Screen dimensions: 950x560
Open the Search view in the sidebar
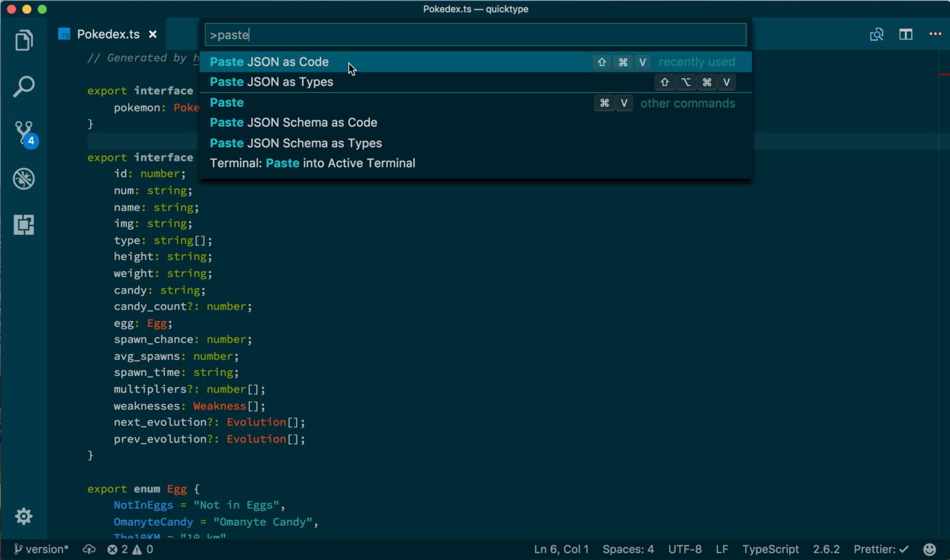(24, 87)
